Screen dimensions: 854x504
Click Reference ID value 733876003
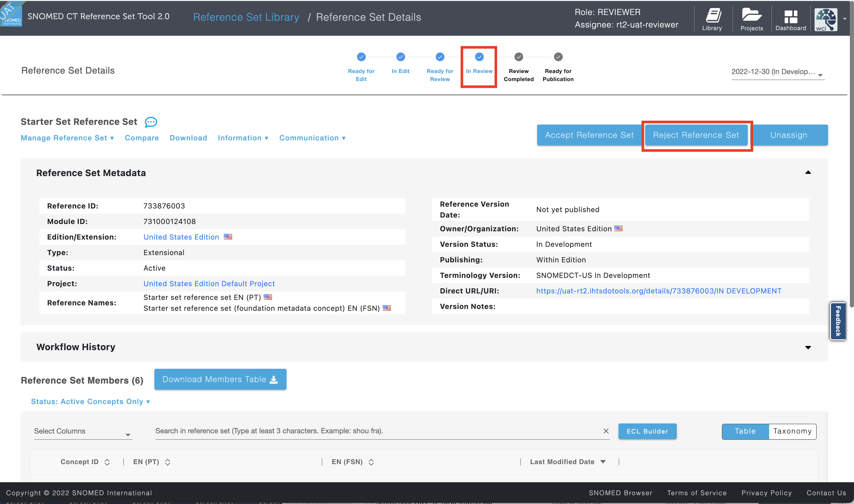[164, 206]
